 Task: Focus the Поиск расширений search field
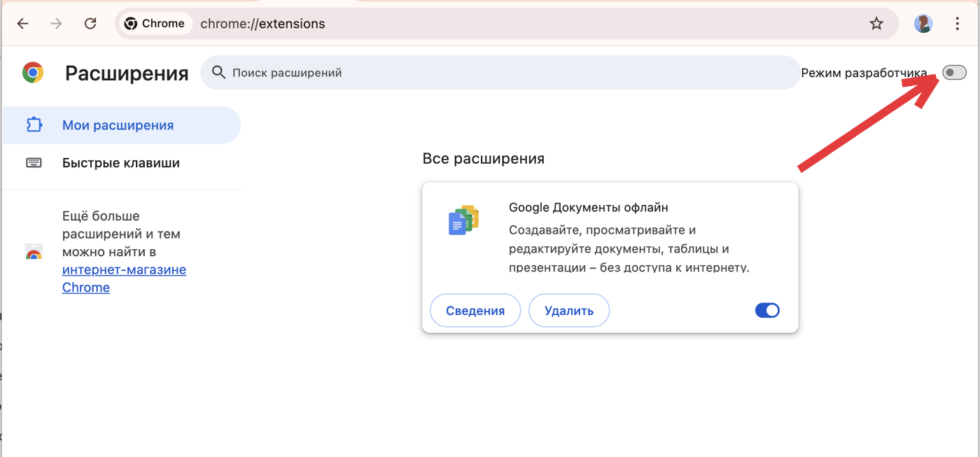pos(500,72)
